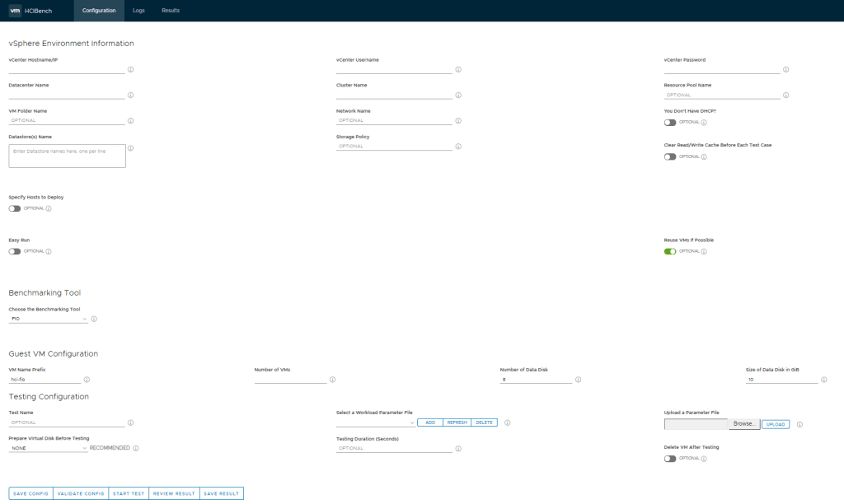Open the info tooltip for vCenter Password

[785, 69]
